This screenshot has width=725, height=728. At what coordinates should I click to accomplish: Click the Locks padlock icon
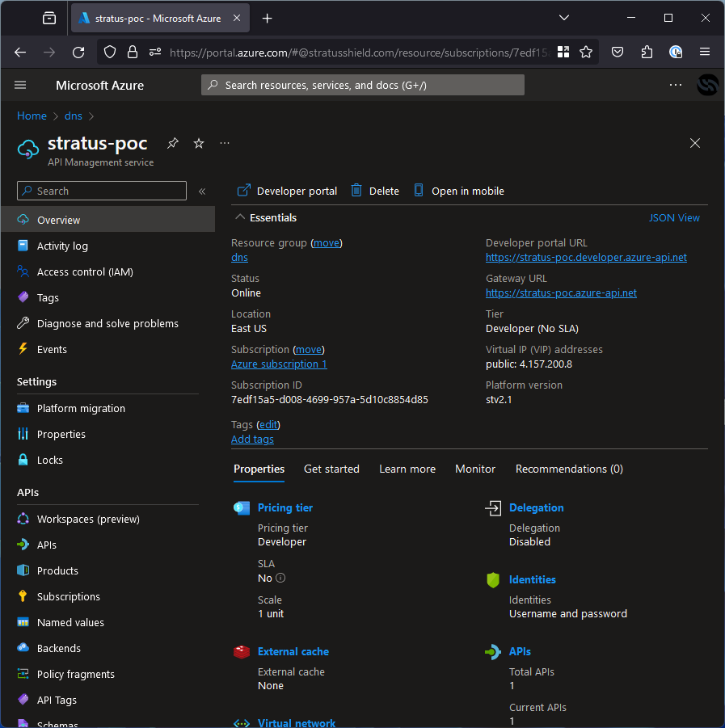point(23,460)
